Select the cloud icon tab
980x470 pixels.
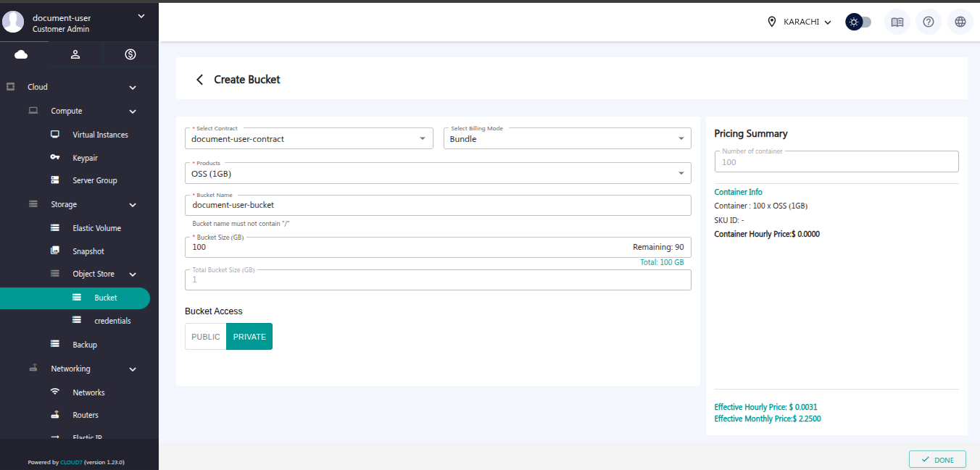[x=21, y=54]
